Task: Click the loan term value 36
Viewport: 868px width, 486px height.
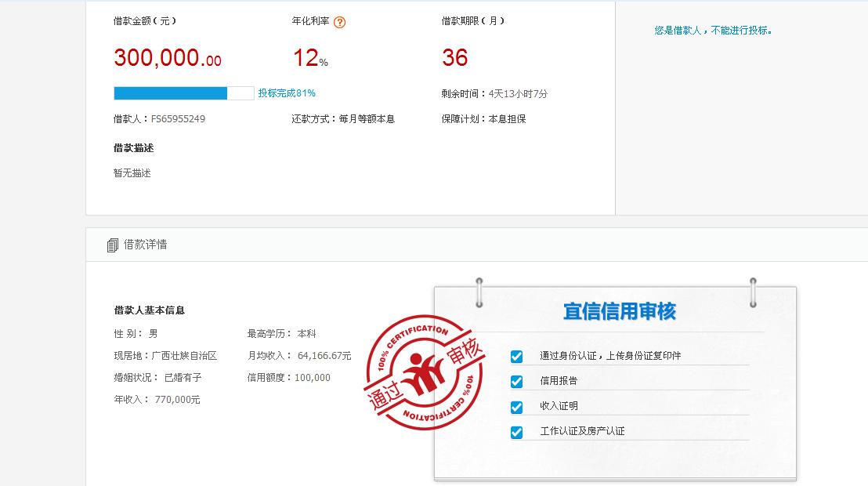Action: [455, 58]
